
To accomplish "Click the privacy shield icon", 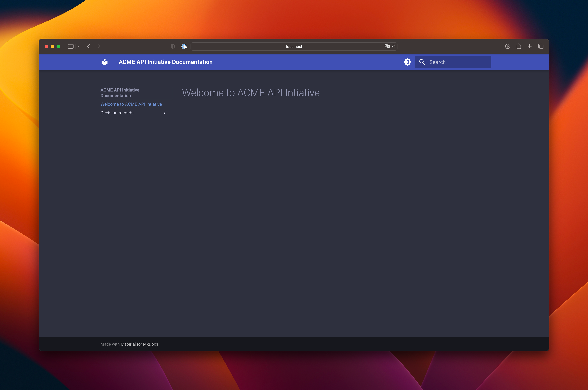I will 173,46.
